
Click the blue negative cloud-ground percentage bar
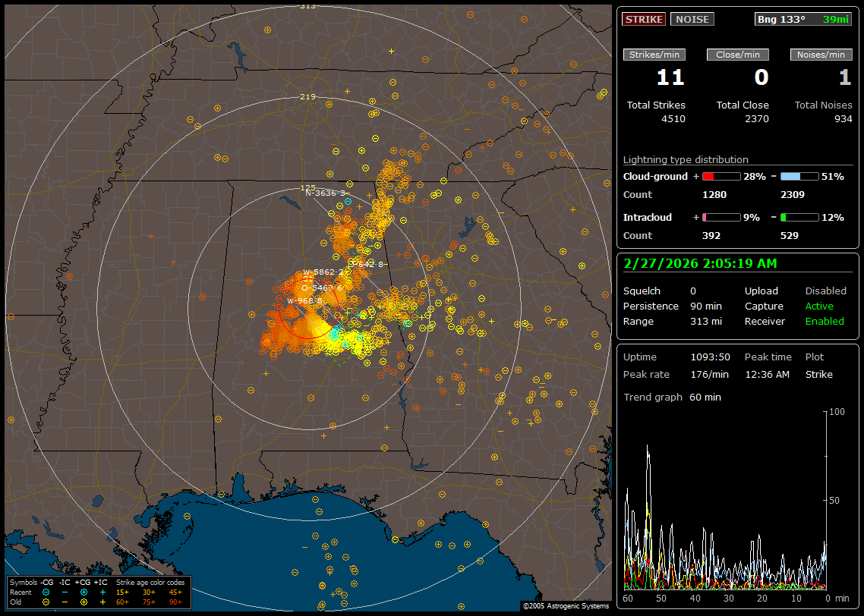(x=800, y=176)
